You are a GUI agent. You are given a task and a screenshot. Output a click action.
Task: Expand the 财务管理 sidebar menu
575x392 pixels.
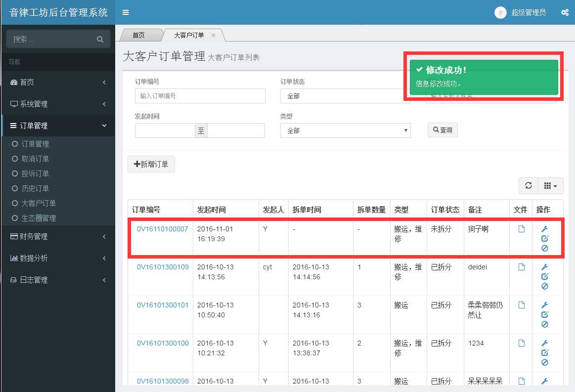click(x=58, y=236)
